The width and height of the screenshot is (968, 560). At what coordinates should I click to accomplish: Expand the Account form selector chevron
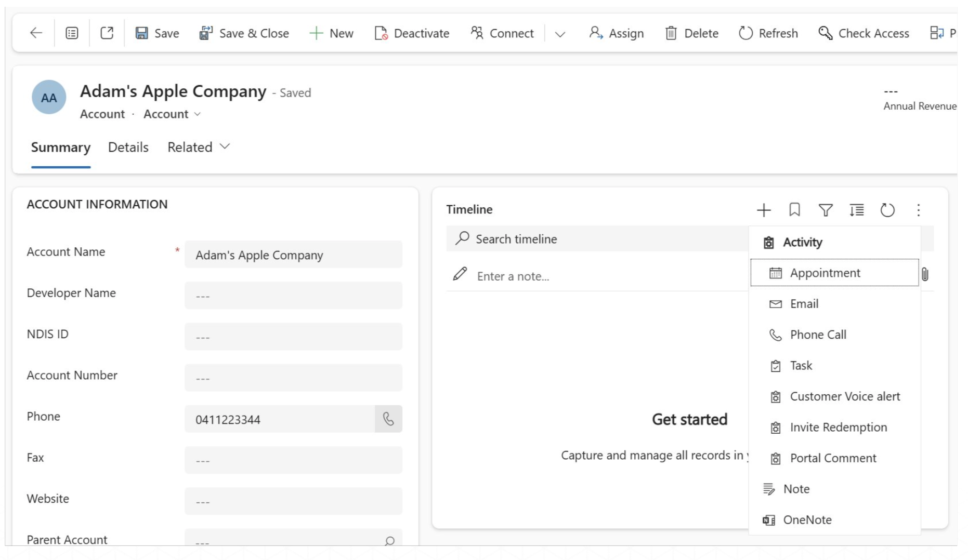pos(198,114)
